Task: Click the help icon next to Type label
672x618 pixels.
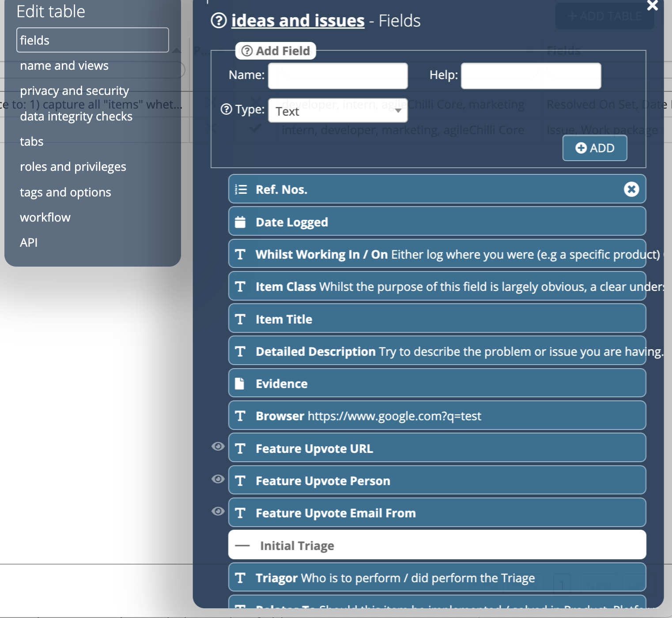Action: tap(226, 109)
